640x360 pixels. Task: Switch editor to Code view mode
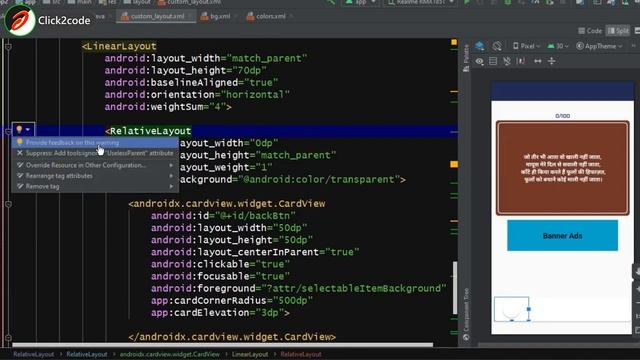(590, 31)
